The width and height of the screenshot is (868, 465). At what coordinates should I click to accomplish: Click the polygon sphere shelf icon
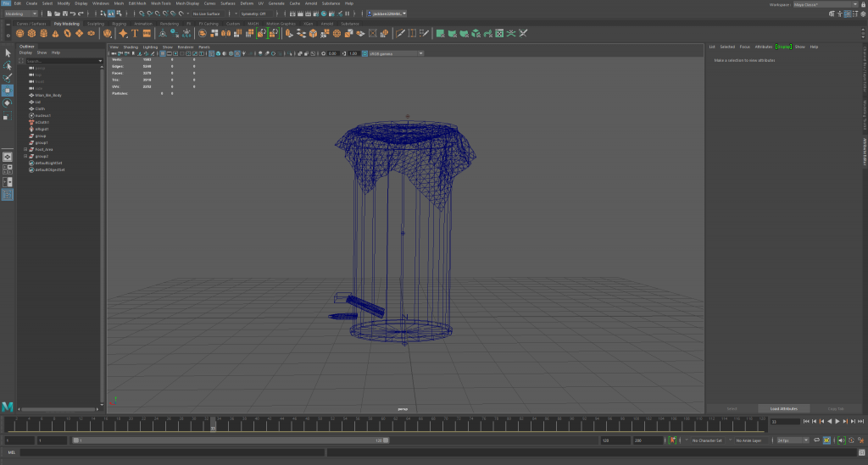point(20,34)
